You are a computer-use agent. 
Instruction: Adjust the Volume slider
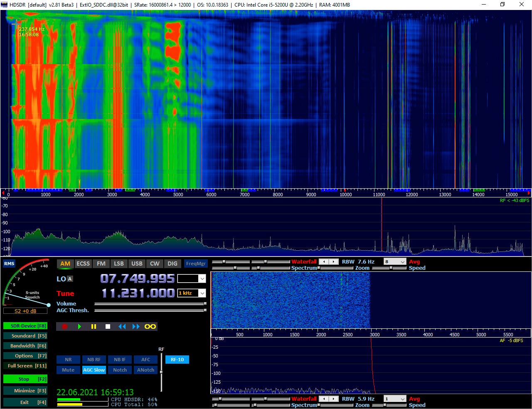[150, 304]
